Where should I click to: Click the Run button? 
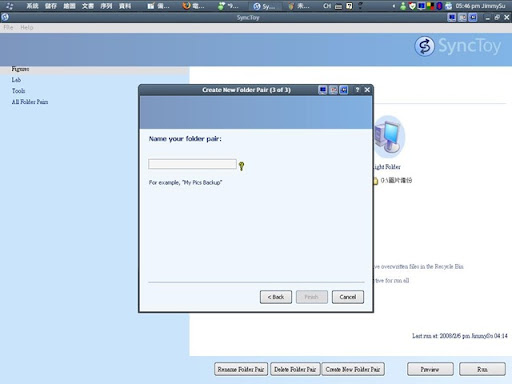482,369
